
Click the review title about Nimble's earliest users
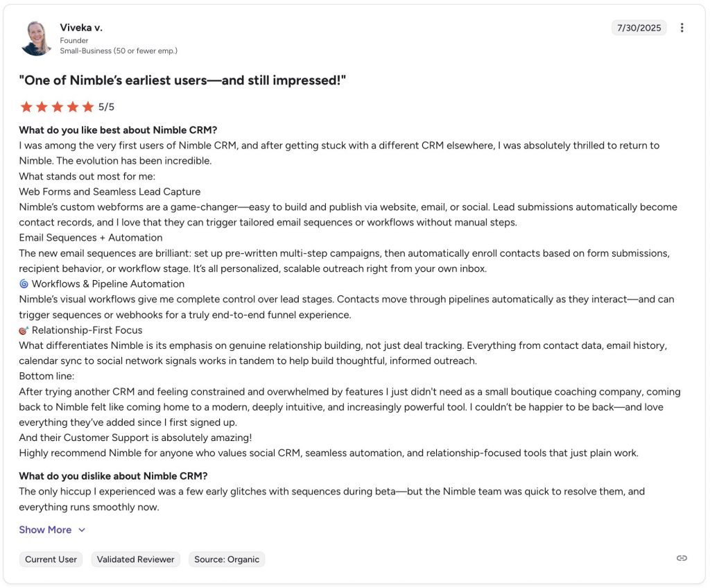pyautogui.click(x=182, y=80)
